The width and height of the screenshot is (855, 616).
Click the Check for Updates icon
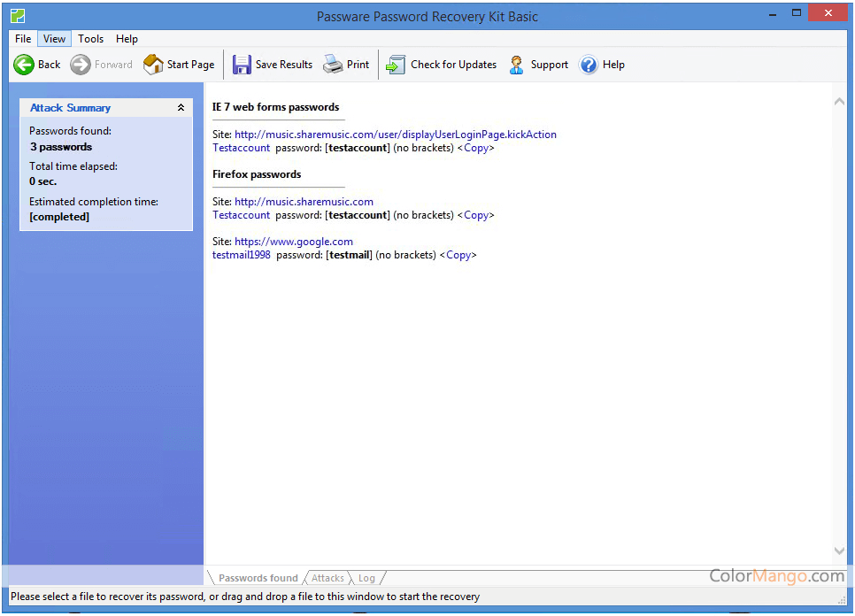[396, 65]
